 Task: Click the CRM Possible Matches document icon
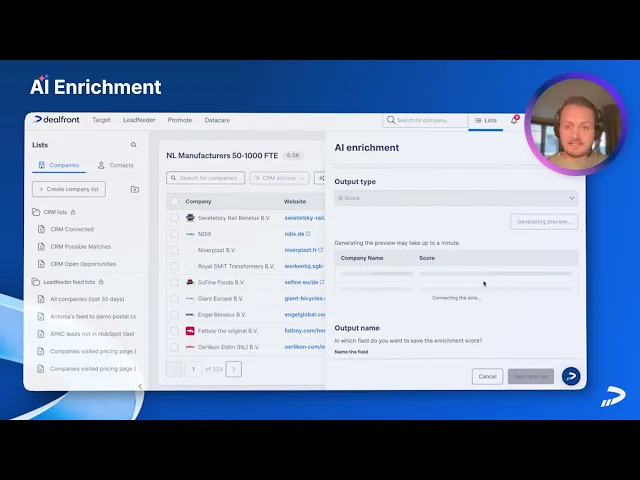pyautogui.click(x=41, y=247)
